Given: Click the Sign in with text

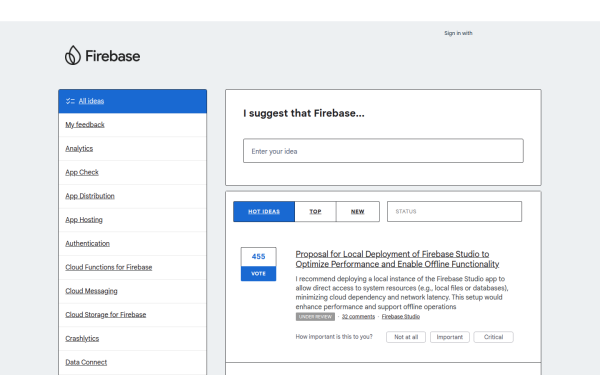Looking at the screenshot, I should (x=458, y=33).
